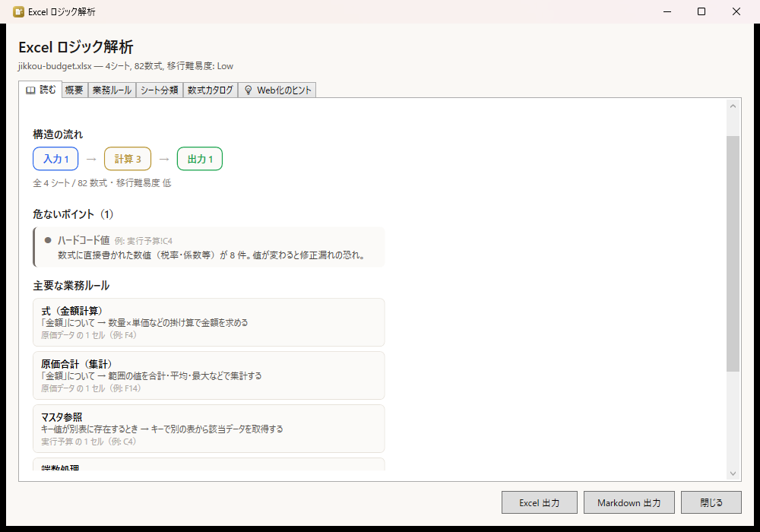
Task: Click the 入力 1 flow badge
Action: (x=55, y=159)
